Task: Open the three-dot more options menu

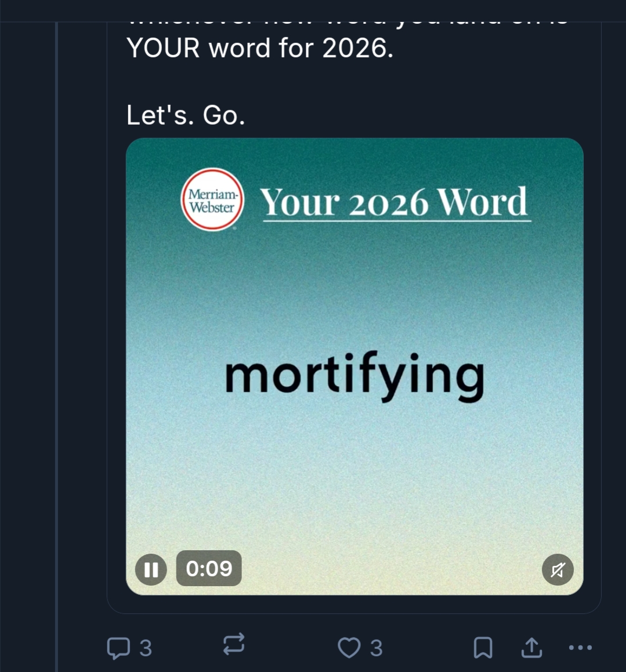Action: coord(580,648)
